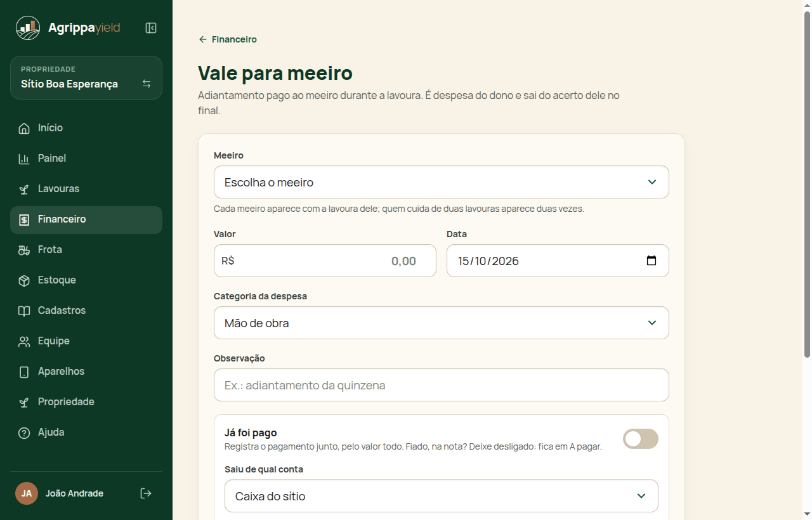Toggle the Já foi pago switch
The width and height of the screenshot is (812, 520).
[641, 439]
